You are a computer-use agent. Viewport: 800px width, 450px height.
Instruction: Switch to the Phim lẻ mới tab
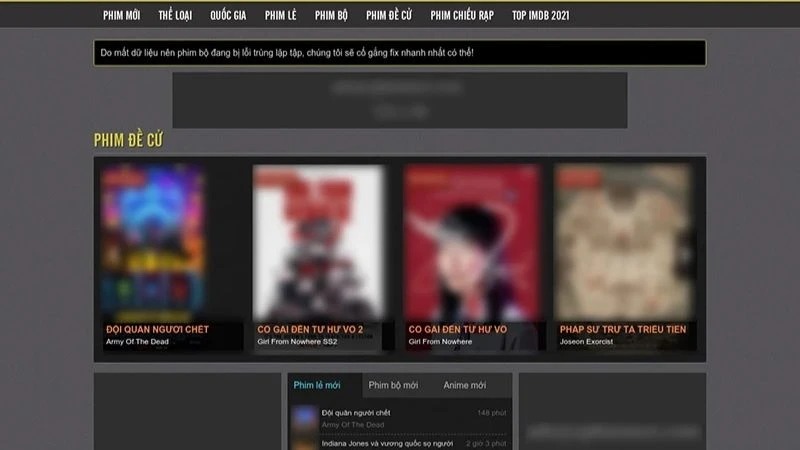[317, 385]
